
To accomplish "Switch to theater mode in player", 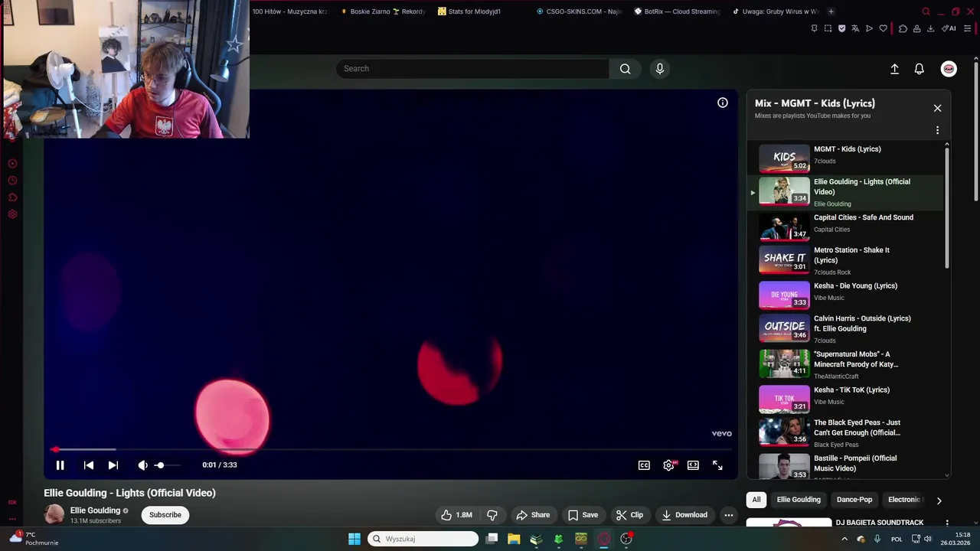I will point(693,465).
